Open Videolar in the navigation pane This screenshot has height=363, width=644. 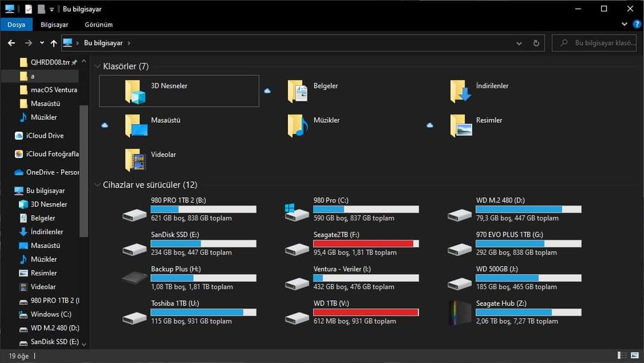click(x=38, y=287)
